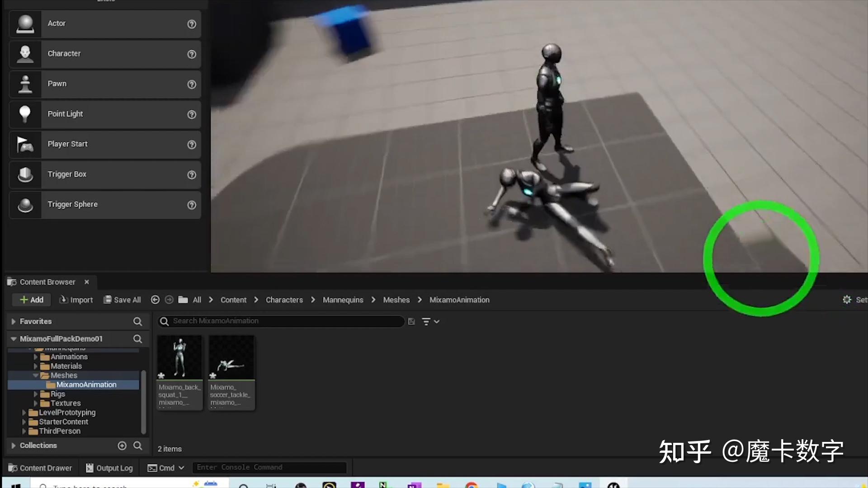Navigate to Characters via breadcrumb link
The height and width of the screenshot is (488, 868).
(x=284, y=300)
